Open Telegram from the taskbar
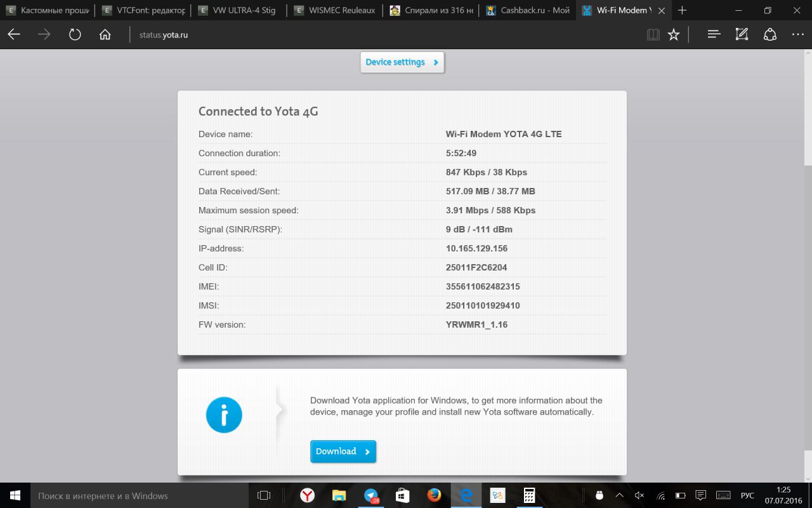Viewport: 812px width, 508px height. tap(371, 495)
